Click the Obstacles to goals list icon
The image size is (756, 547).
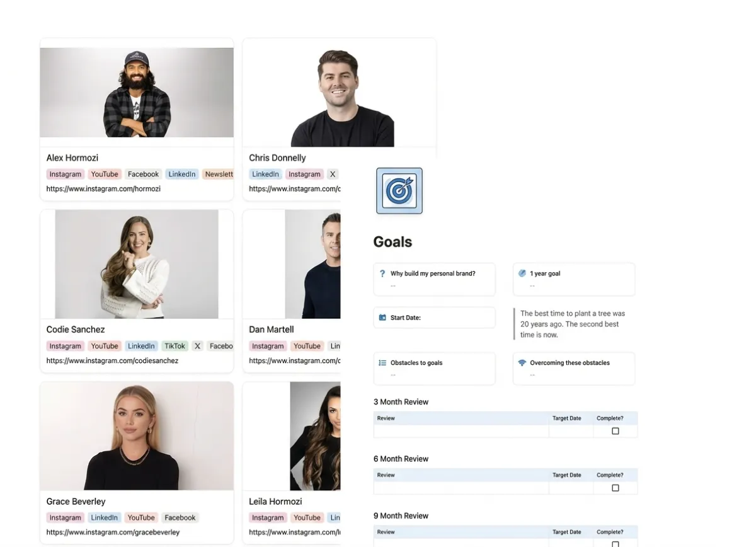click(382, 363)
